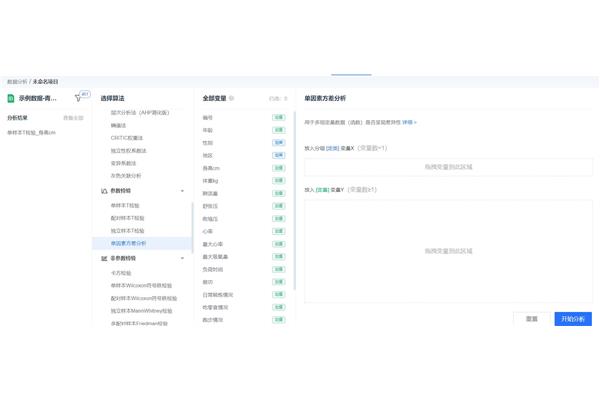Select the 吃零食情况 variable
The width and height of the screenshot is (600, 400).
click(215, 307)
